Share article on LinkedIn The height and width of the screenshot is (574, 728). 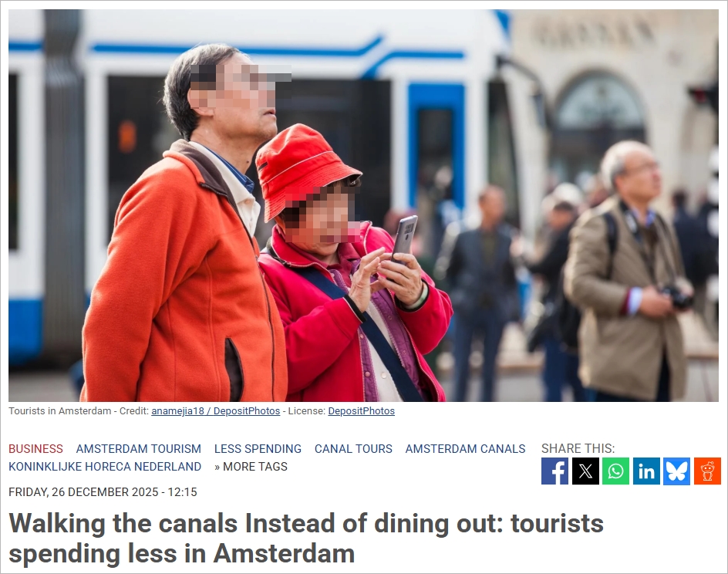tap(646, 471)
